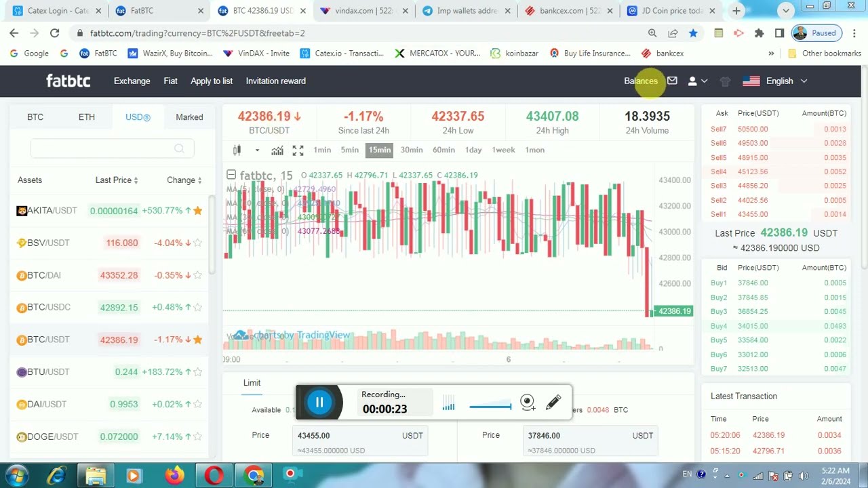Screen dimensions: 868x488
Task: Open the chart indicators icon
Action: pyautogui.click(x=277, y=150)
